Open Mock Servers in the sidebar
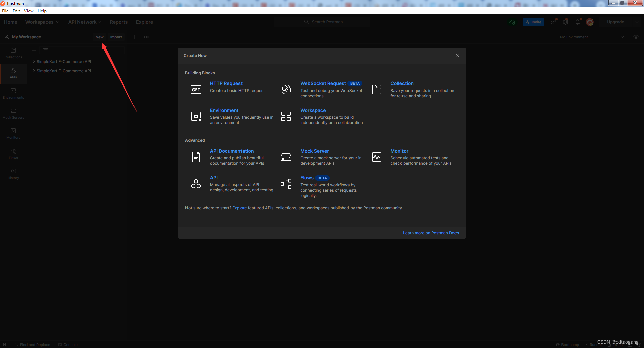Image resolution: width=644 pixels, height=348 pixels. click(x=13, y=114)
